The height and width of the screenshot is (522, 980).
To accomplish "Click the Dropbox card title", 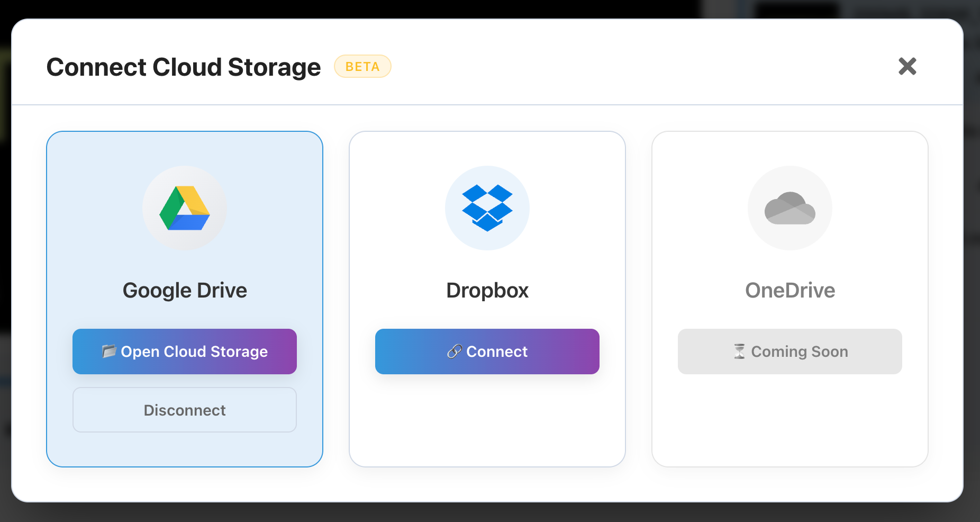I will pos(487,290).
